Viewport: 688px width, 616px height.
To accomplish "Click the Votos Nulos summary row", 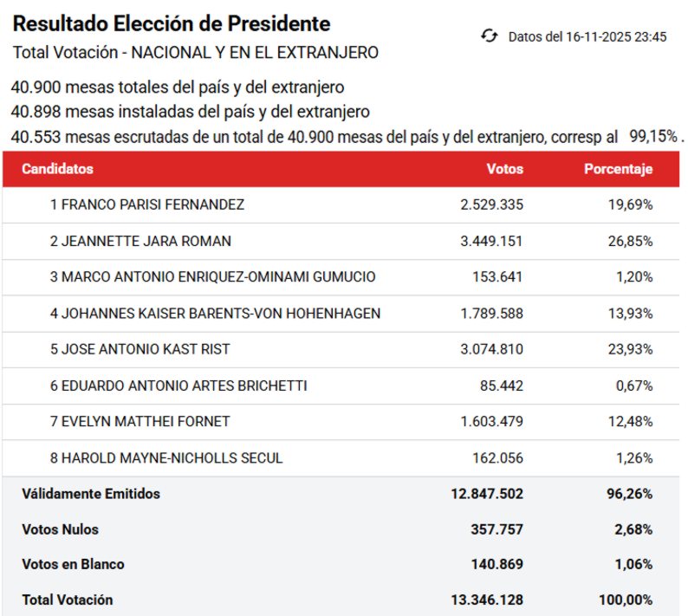I will [61, 529].
